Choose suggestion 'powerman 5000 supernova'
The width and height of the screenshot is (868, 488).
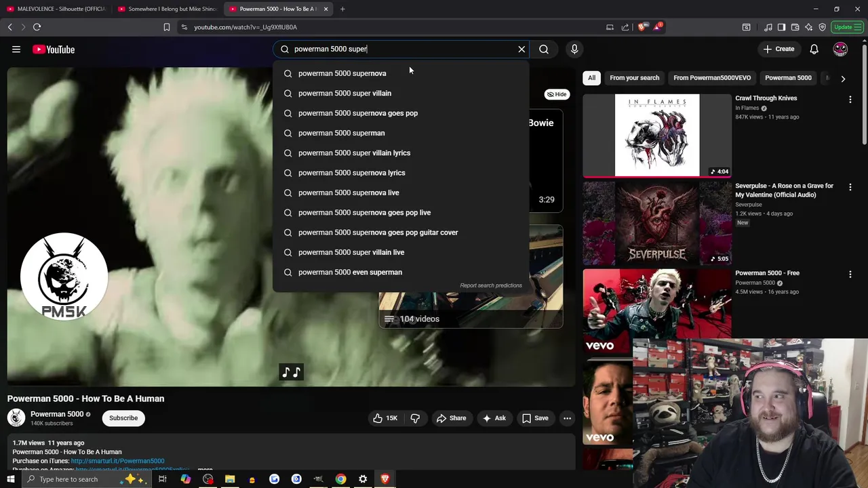coord(400,73)
